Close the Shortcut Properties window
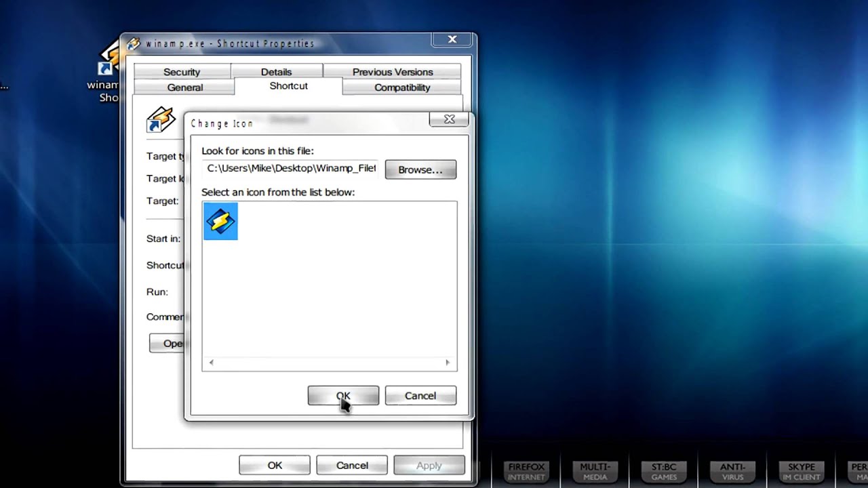Viewport: 868px width, 488px height. [x=452, y=39]
